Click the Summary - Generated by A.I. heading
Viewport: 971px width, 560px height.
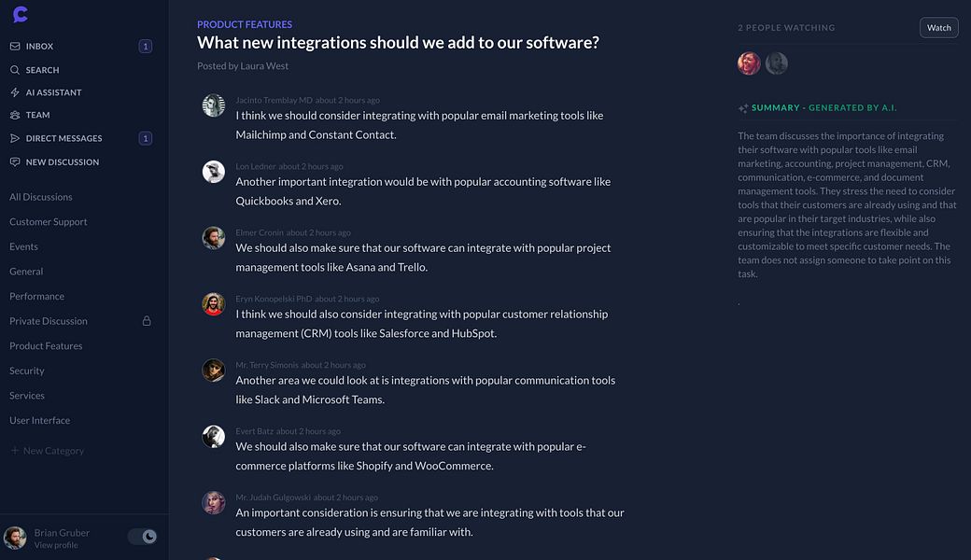click(824, 107)
